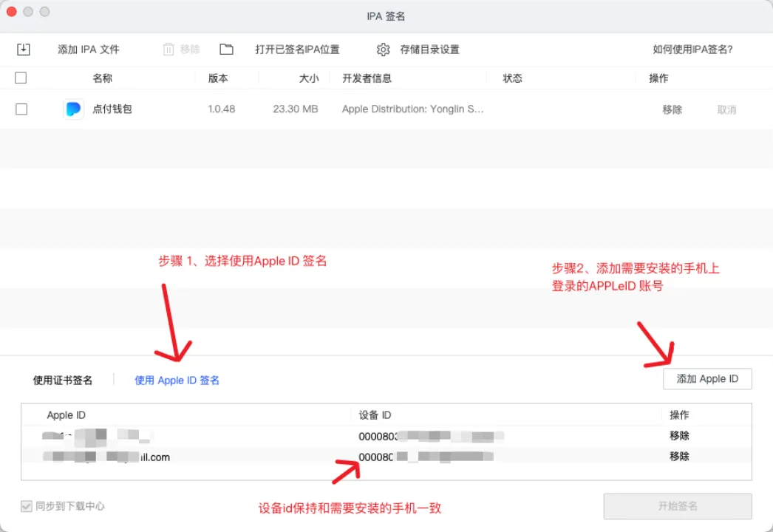Click the trash can remove icon

pyautogui.click(x=168, y=50)
